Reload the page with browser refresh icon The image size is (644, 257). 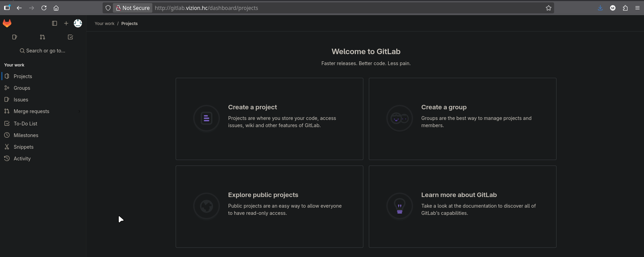coord(44,8)
